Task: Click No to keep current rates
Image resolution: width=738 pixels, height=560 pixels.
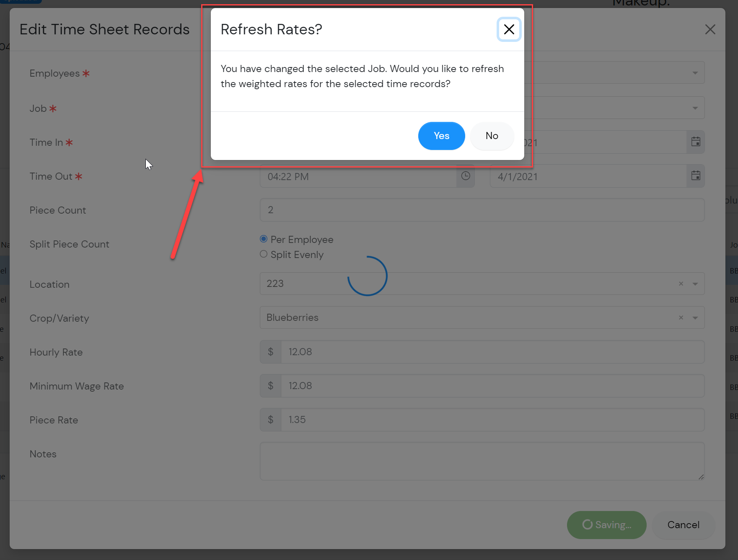Action: (492, 136)
